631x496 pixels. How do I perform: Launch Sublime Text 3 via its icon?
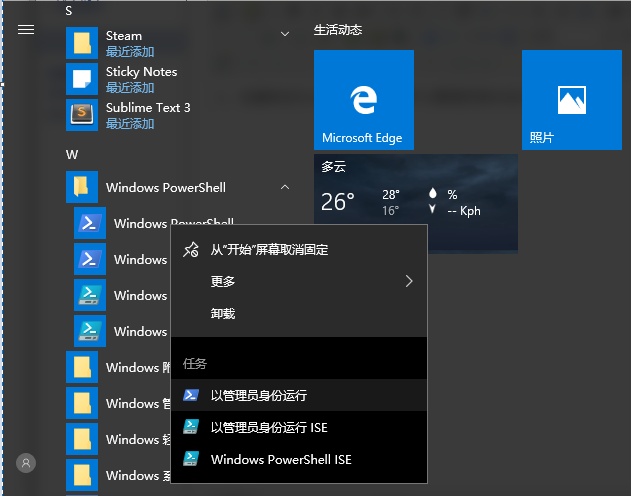82,115
